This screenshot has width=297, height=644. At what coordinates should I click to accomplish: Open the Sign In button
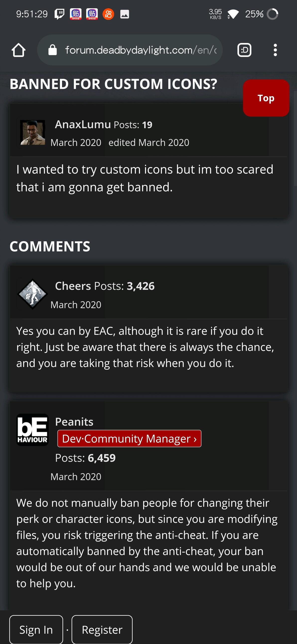pos(36,630)
